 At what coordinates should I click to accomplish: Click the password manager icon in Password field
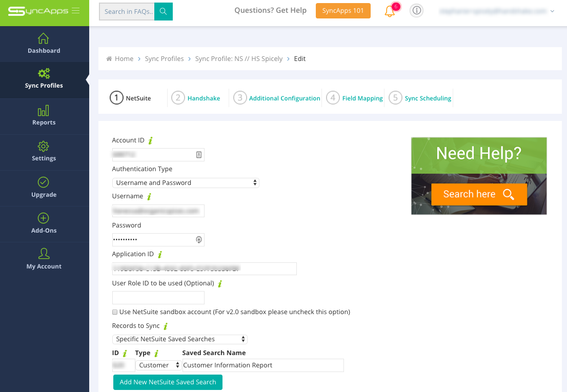click(x=198, y=239)
